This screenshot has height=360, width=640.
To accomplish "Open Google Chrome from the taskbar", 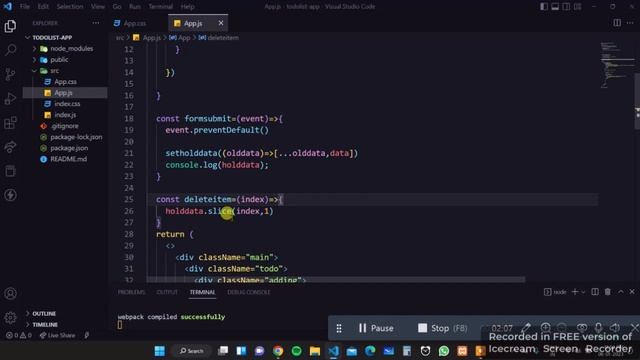I will (x=278, y=351).
